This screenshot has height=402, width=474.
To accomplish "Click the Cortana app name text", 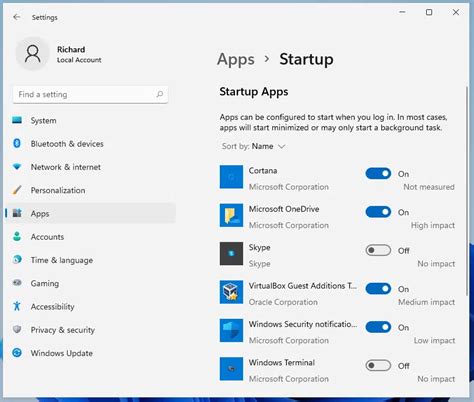I will pos(263,171).
